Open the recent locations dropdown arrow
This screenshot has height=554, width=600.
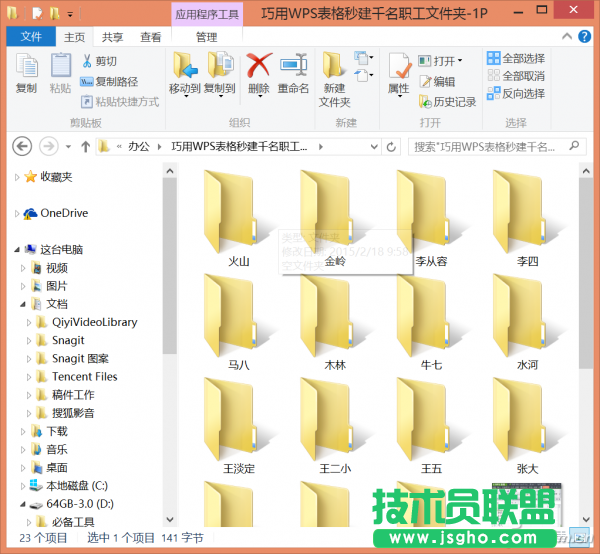[68, 147]
